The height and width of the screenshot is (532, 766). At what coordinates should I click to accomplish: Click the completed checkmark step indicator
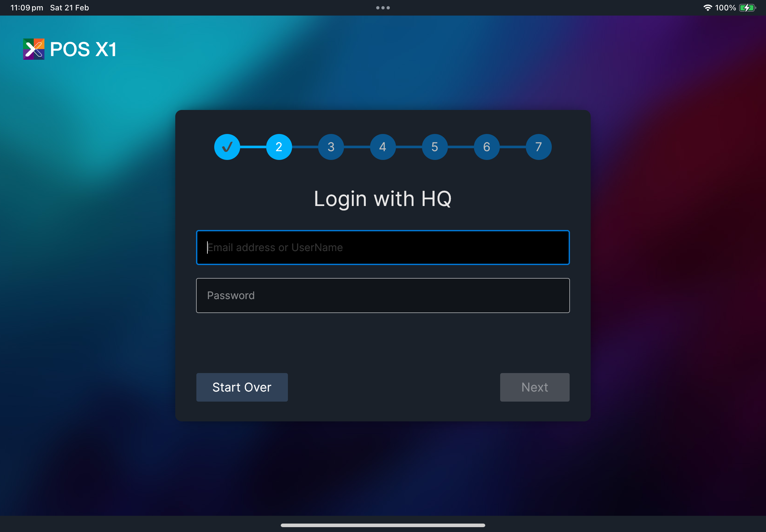click(x=227, y=147)
